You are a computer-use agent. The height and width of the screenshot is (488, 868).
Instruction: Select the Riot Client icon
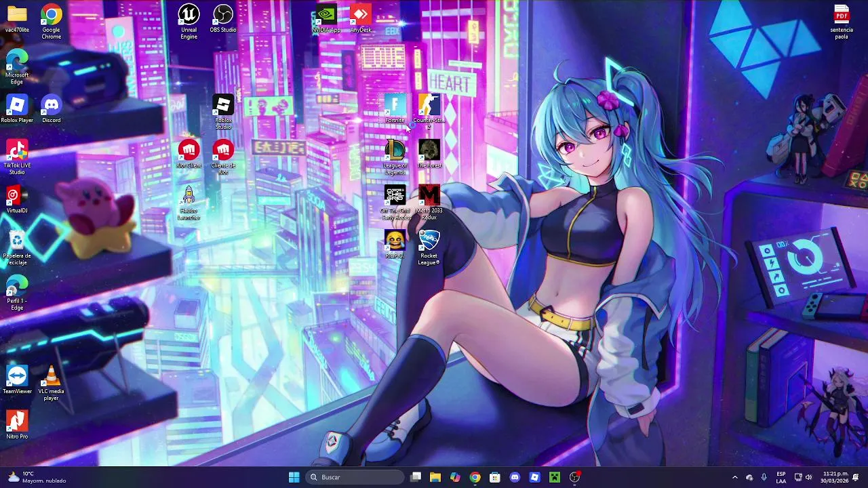[x=189, y=155]
